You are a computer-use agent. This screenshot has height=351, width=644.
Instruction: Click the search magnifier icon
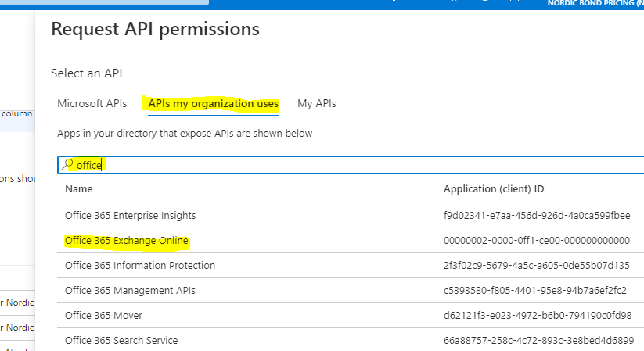(69, 164)
